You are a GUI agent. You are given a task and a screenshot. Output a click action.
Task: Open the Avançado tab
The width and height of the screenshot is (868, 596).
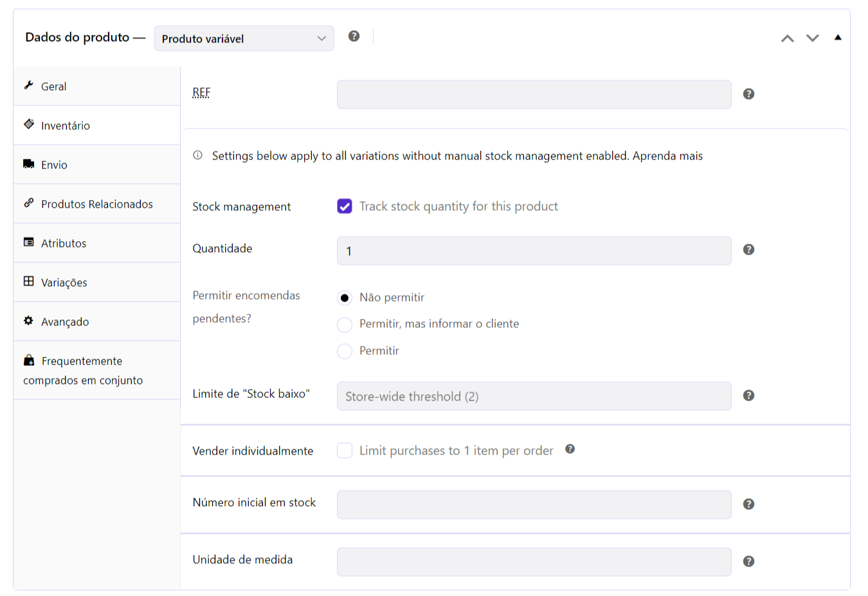[x=96, y=321]
